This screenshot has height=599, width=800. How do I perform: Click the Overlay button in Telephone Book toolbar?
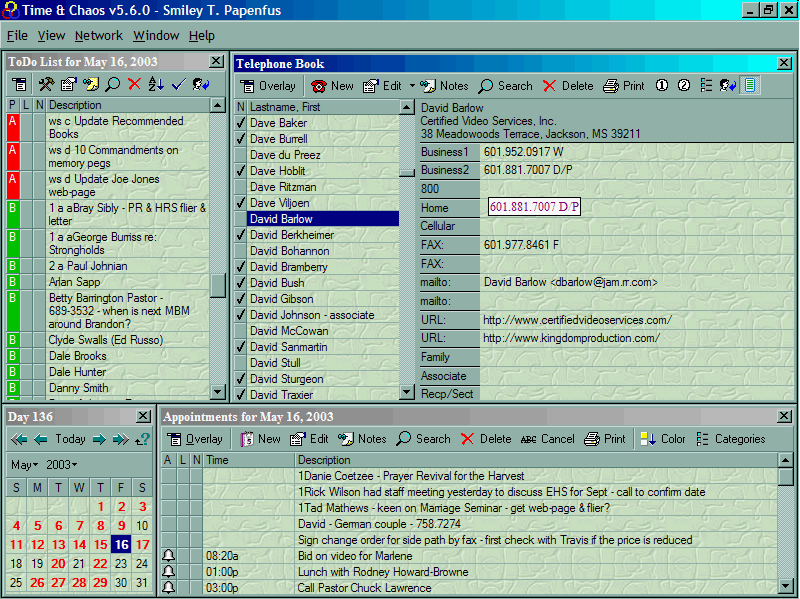point(268,86)
